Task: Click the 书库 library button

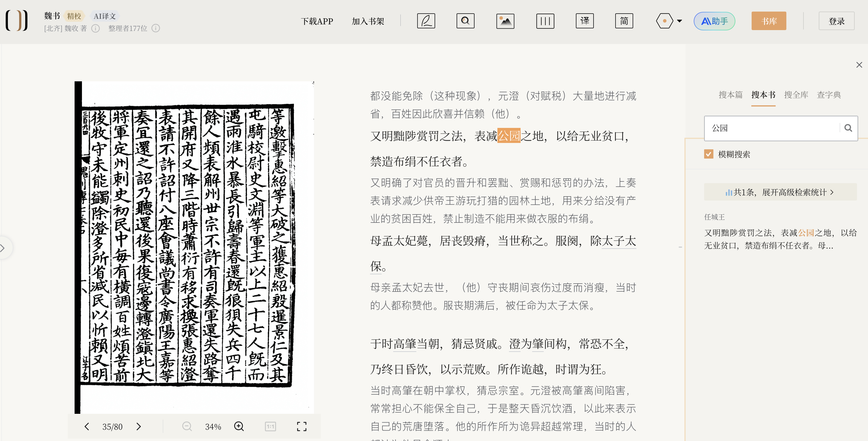Action: 769,21
